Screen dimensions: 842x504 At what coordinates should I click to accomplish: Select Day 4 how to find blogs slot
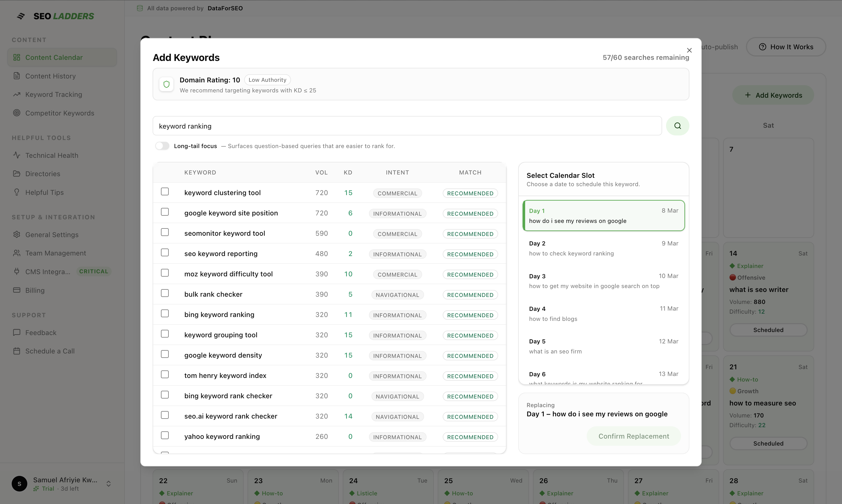click(x=603, y=313)
